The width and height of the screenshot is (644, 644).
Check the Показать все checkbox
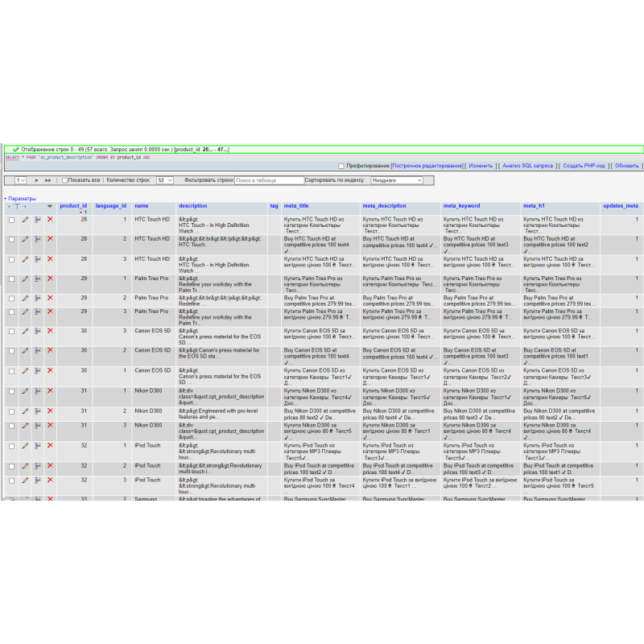point(65,180)
